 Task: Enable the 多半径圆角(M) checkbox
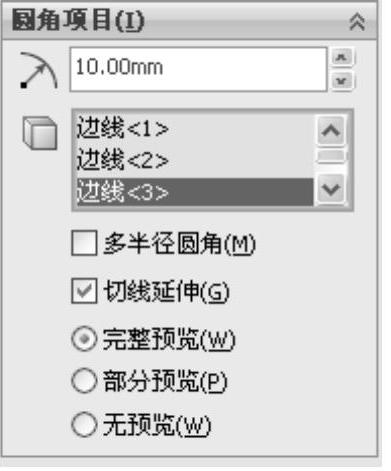tap(84, 243)
